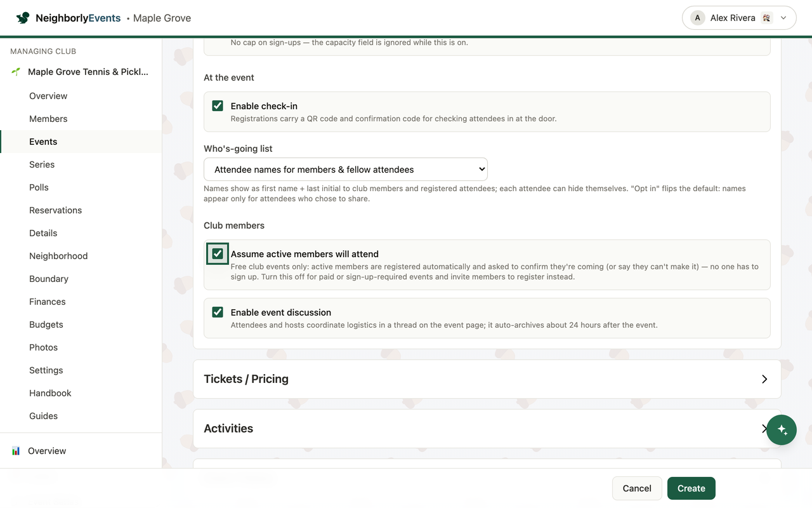This screenshot has width=812, height=508.
Task: Click the bar chart icon beside Overview
Action: (16, 451)
